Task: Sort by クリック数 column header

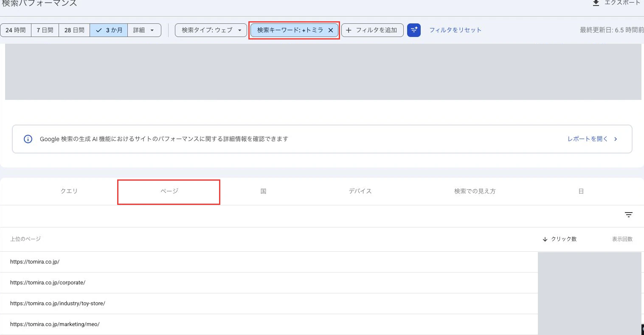Action: [560, 239]
